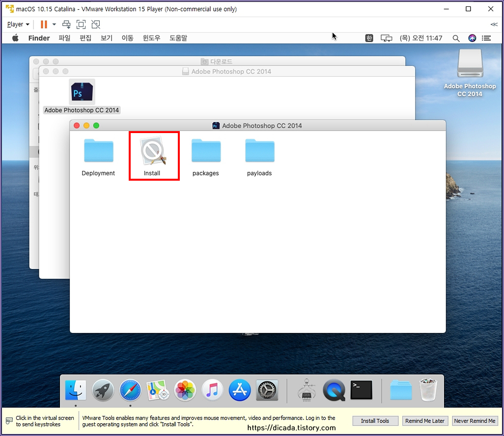The height and width of the screenshot is (436, 504).
Task: Click the clock showing 오전 11:47
Action: point(421,38)
